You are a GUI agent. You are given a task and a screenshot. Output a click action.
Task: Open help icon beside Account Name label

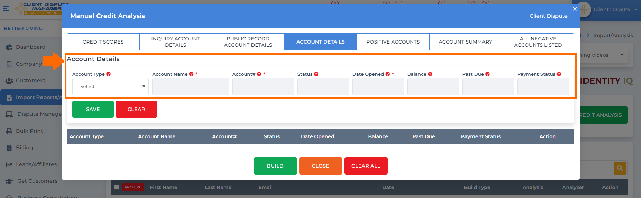click(x=191, y=74)
